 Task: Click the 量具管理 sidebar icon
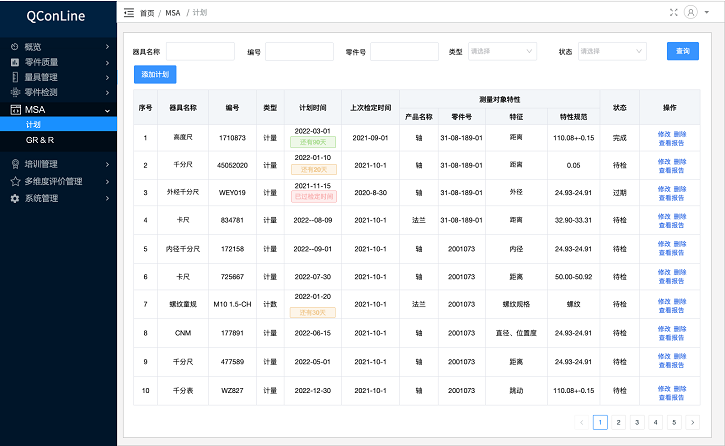(x=14, y=77)
